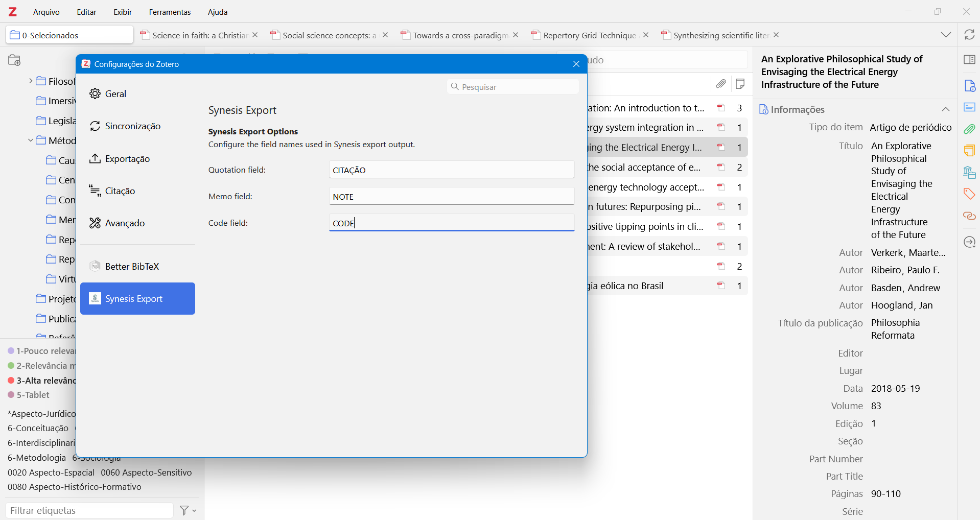The height and width of the screenshot is (520, 980).
Task: Open the new collection icon
Action: point(14,60)
